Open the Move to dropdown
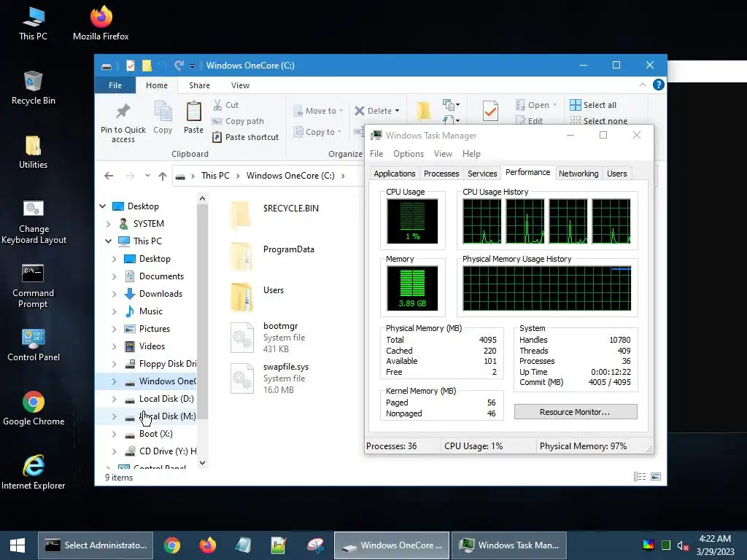Screen dimensions: 747x560 click(x=318, y=111)
